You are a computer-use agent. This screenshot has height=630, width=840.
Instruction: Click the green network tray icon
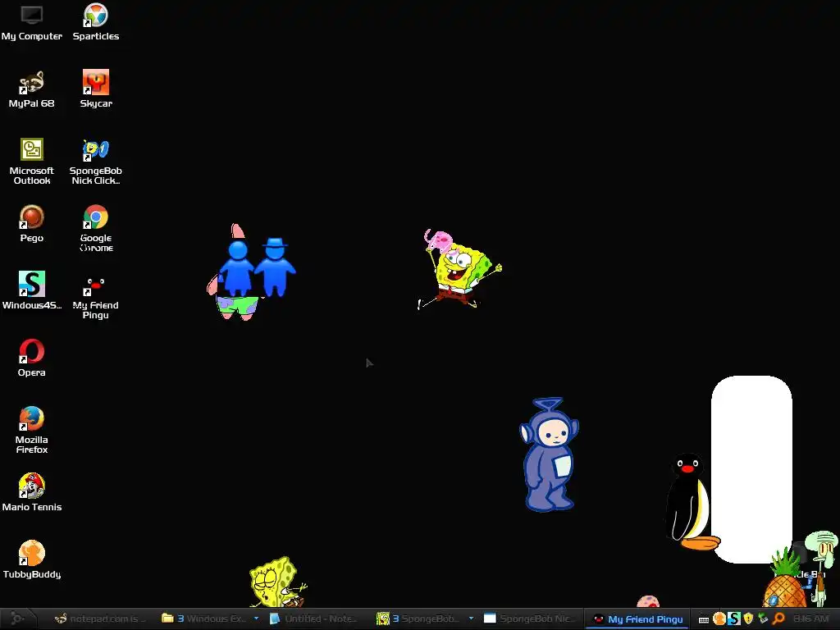[763, 619]
